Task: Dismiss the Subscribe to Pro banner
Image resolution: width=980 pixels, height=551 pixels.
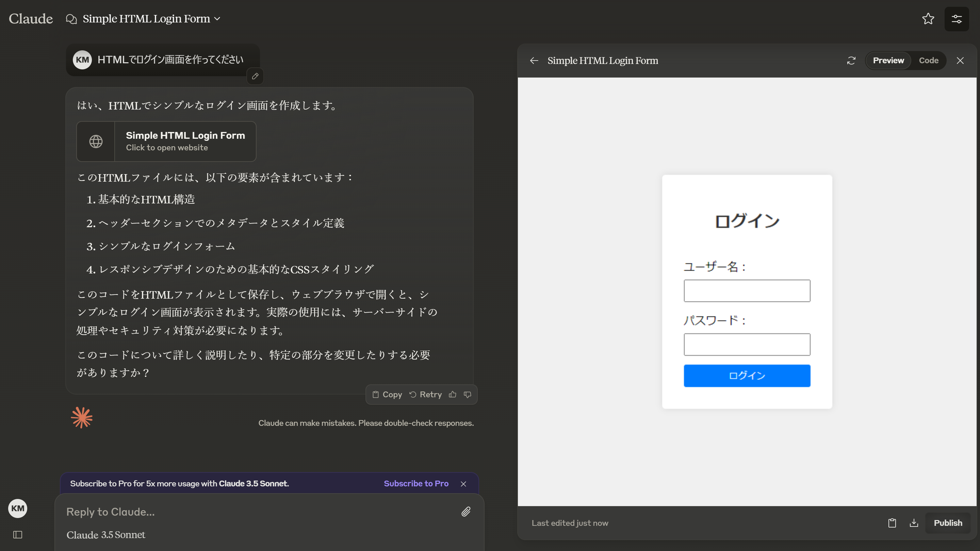Action: point(463,484)
